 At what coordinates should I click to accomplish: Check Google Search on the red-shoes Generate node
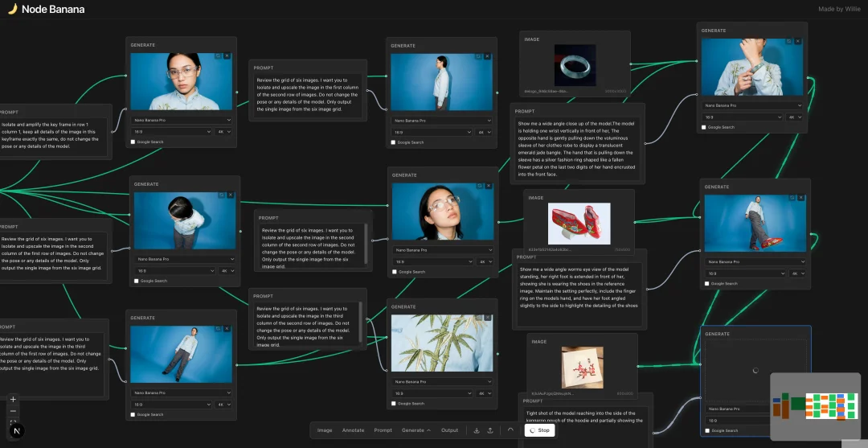(x=707, y=284)
